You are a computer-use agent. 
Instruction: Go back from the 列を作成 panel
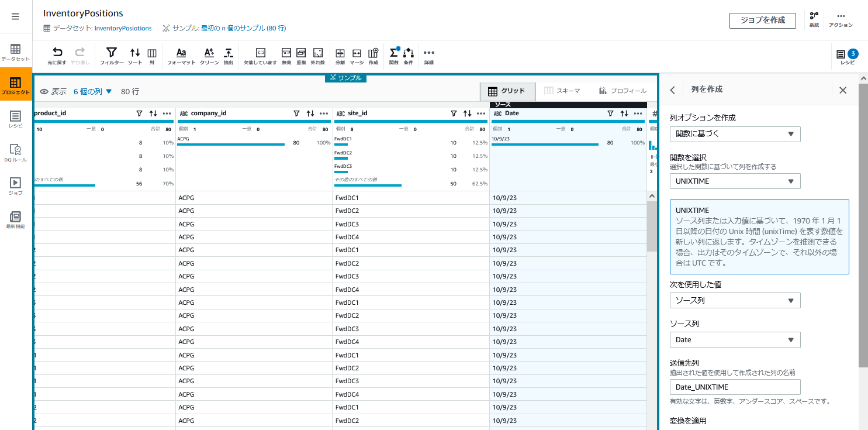coord(673,90)
